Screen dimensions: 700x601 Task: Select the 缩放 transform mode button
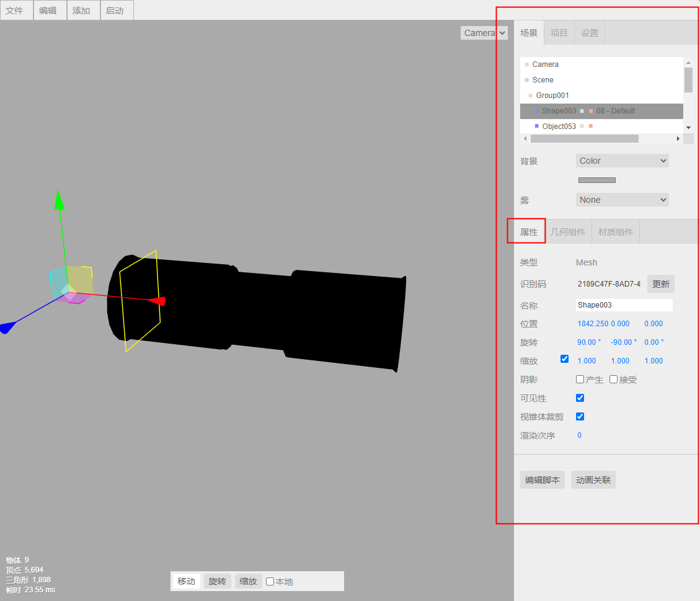click(x=248, y=581)
